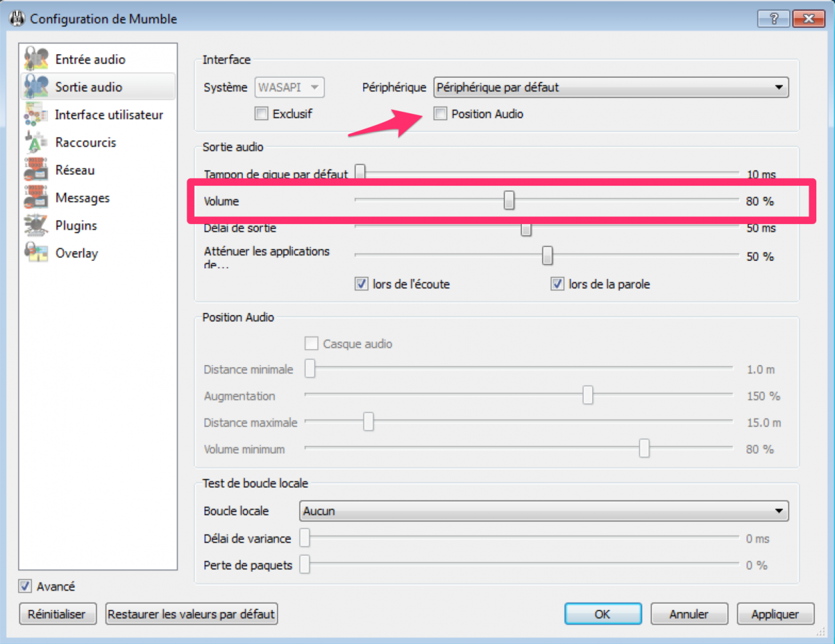
Task: Uncheck lors de l'écoute option
Action: tap(361, 284)
